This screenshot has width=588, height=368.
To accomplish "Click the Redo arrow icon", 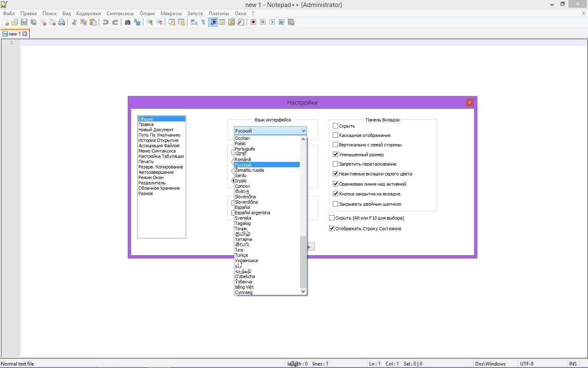I will coord(115,22).
